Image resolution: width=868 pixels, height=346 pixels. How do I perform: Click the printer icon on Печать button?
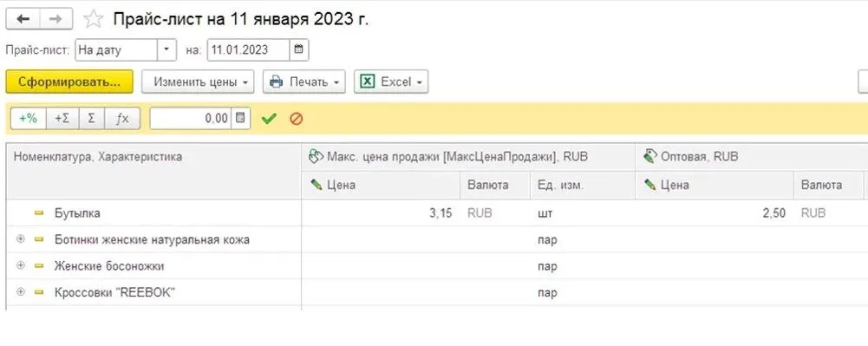(x=276, y=82)
